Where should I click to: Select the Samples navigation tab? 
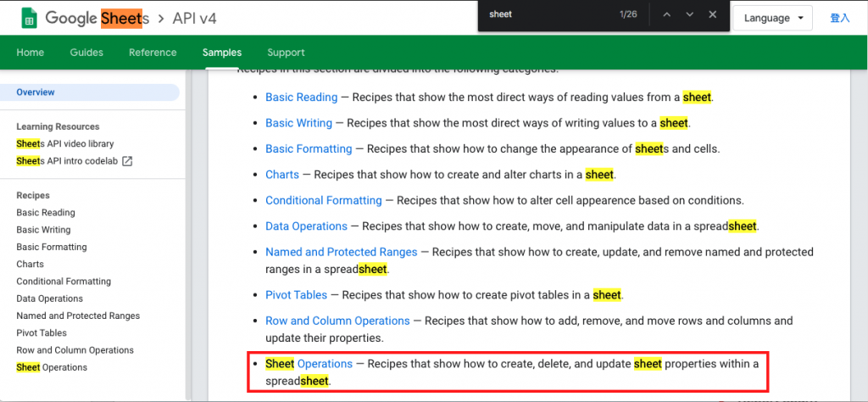click(222, 53)
